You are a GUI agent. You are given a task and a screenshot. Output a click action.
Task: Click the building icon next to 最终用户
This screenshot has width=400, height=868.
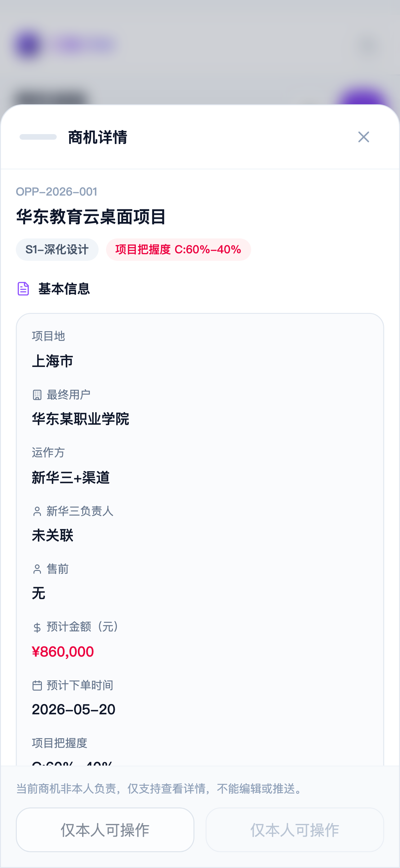point(37,395)
